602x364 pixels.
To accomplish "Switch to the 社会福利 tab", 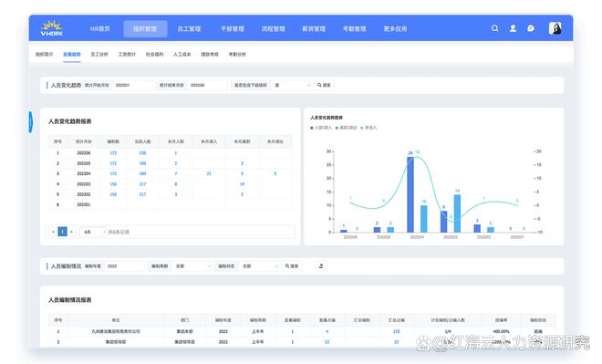I will [154, 54].
